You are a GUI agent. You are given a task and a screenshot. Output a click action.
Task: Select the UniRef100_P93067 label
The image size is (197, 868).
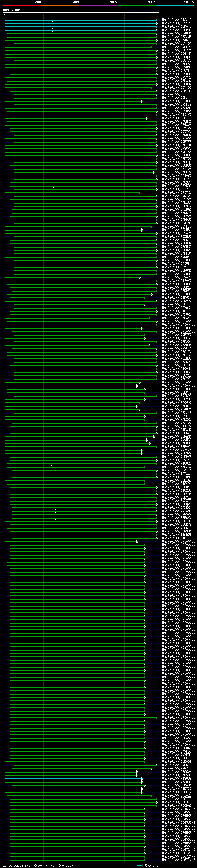pos(177,176)
